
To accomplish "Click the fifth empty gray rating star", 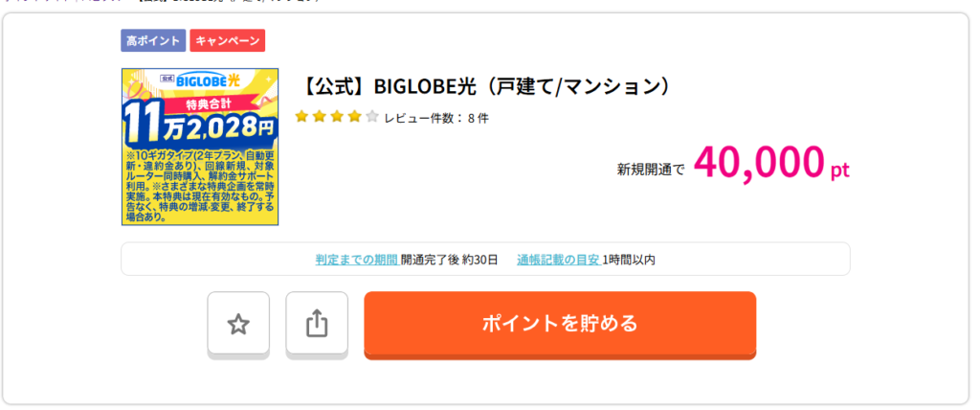I will (x=372, y=117).
